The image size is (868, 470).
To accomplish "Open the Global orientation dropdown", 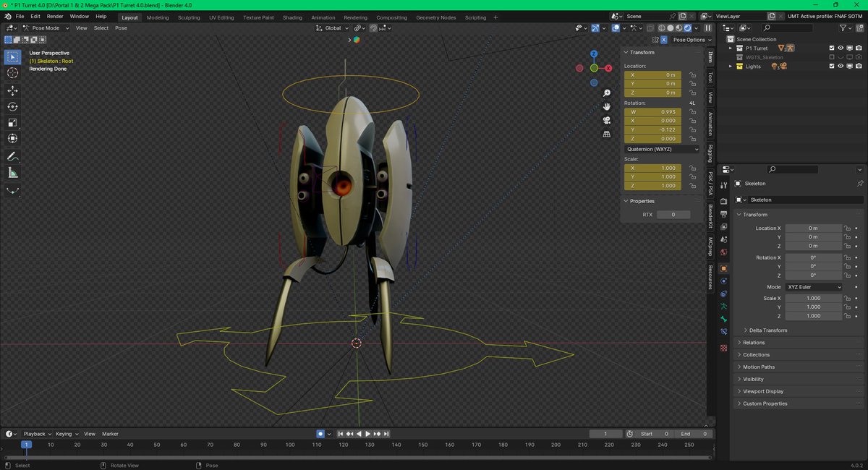I will tap(333, 28).
